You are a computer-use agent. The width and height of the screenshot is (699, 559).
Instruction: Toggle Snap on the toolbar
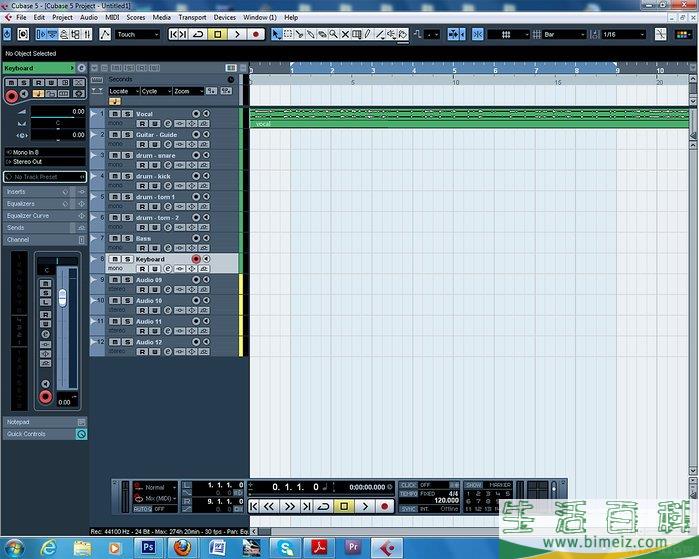(x=477, y=34)
